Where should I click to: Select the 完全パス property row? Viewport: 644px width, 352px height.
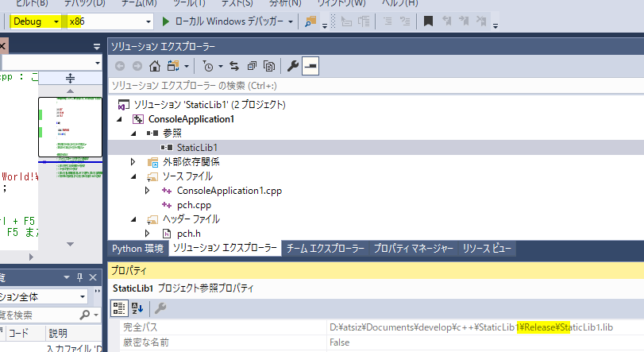click(x=382, y=327)
